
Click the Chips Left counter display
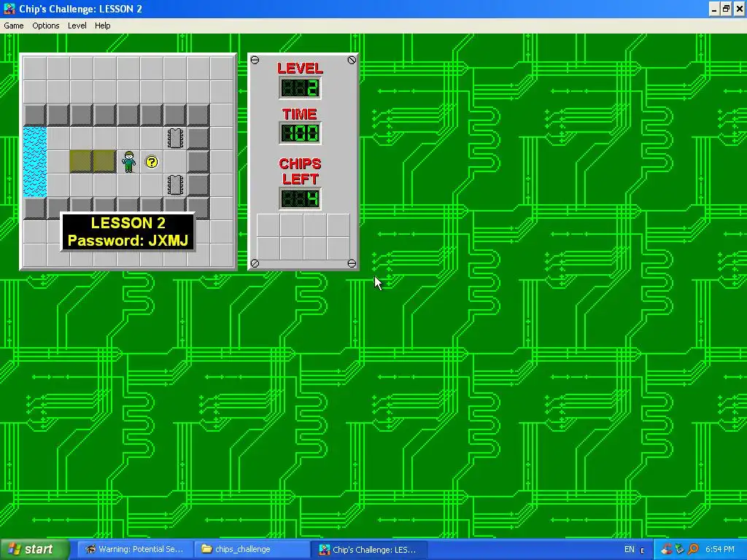point(300,198)
